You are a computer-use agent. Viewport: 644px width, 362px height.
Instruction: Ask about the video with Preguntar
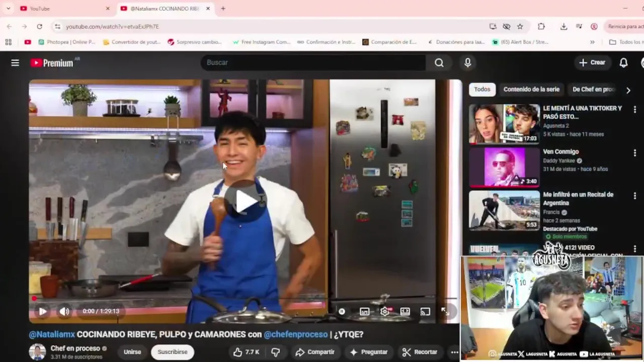[368, 352]
